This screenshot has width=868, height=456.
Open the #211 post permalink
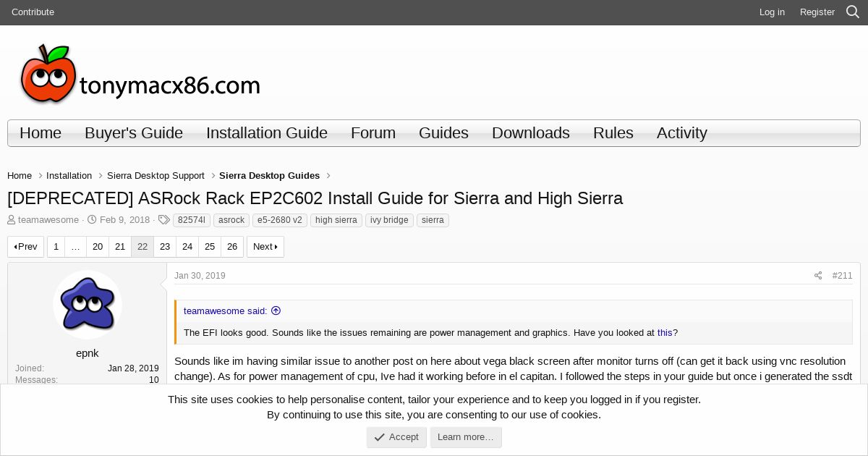pos(842,276)
